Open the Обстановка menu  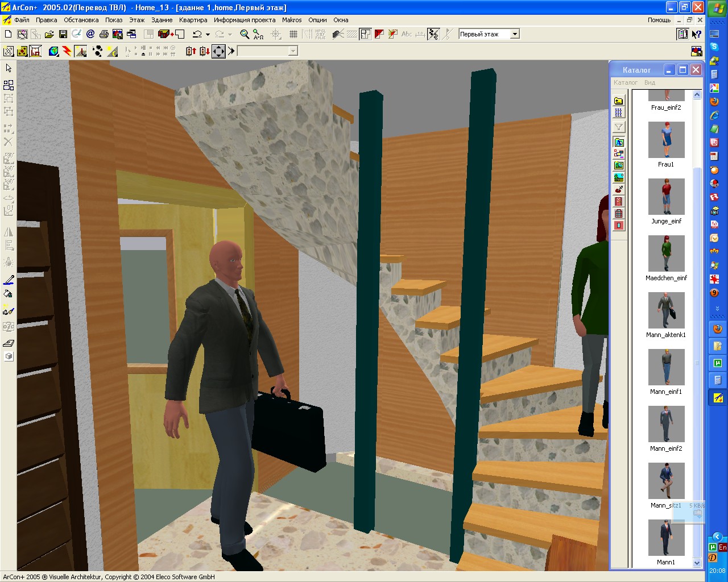click(81, 20)
